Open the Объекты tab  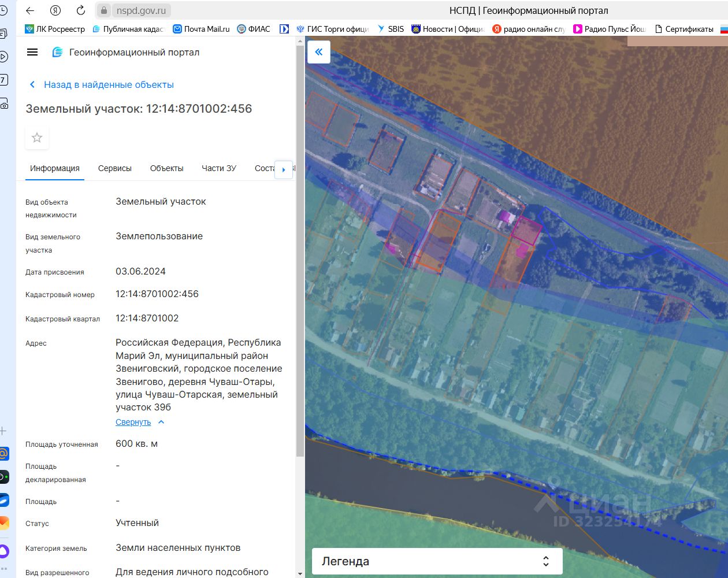166,168
